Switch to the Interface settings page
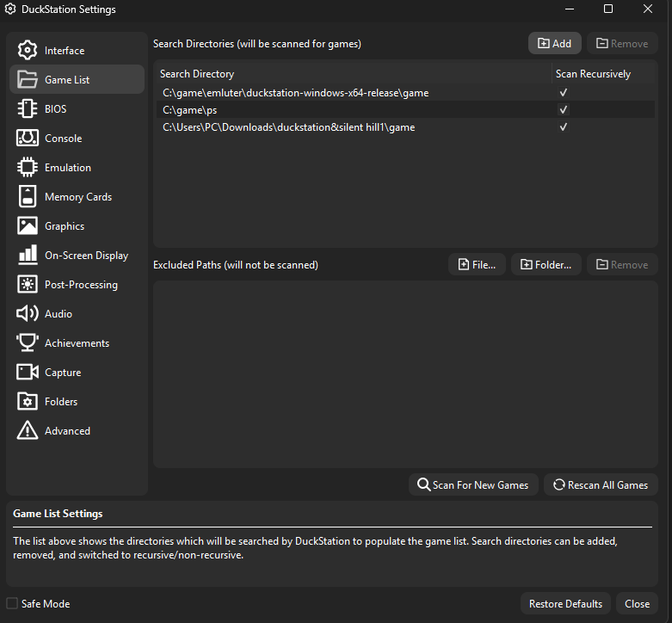672x623 pixels. (x=77, y=50)
